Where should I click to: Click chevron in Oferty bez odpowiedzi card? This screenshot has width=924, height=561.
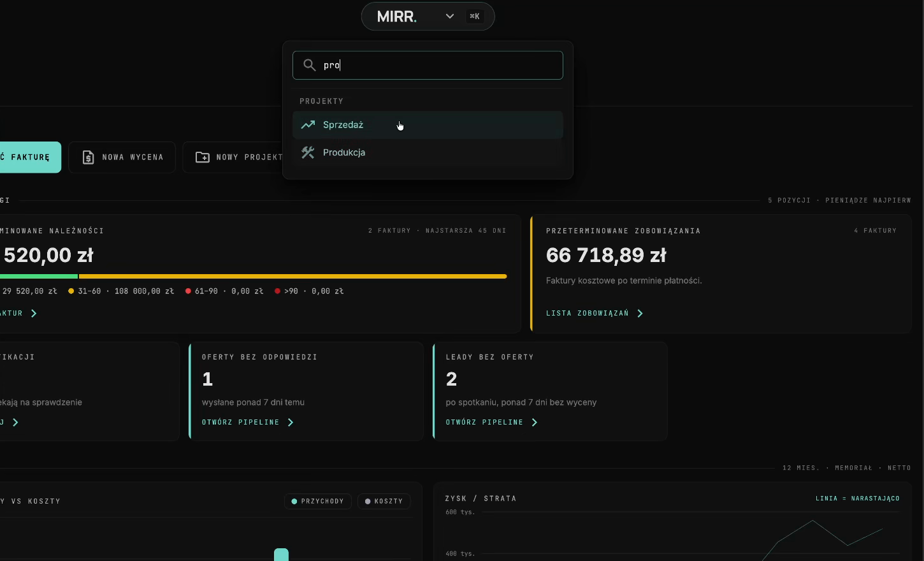tap(291, 423)
